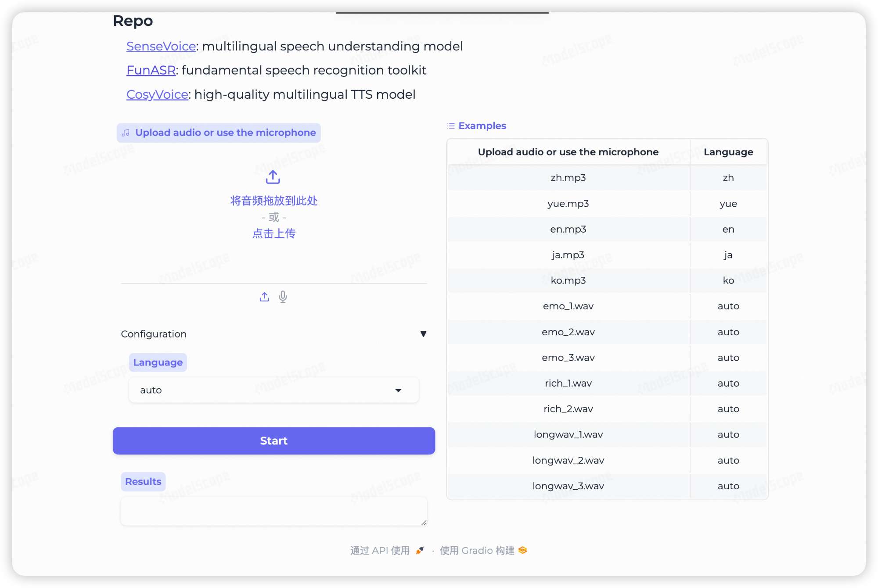The width and height of the screenshot is (878, 588).
Task: Switch to microphone recording input
Action: (283, 297)
